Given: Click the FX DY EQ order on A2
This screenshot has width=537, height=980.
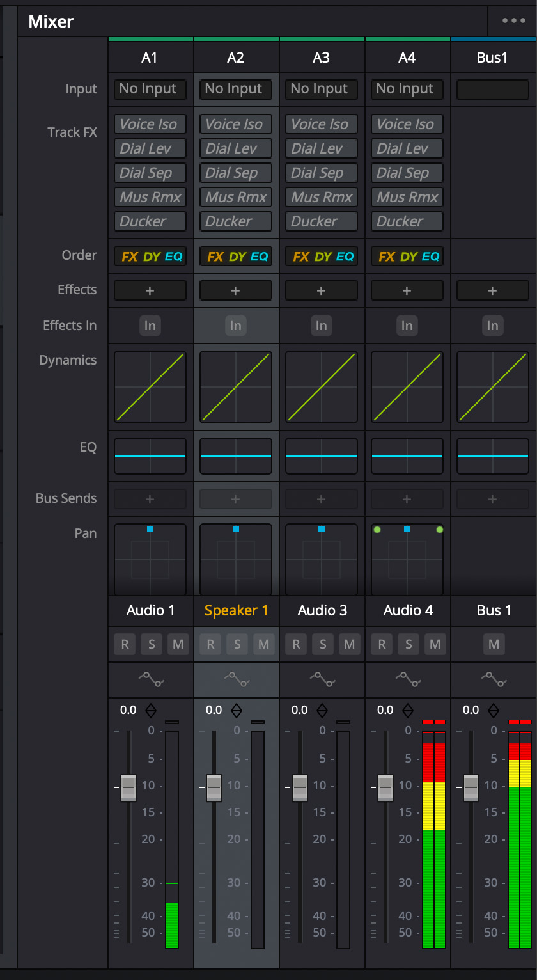Looking at the screenshot, I should point(236,257).
